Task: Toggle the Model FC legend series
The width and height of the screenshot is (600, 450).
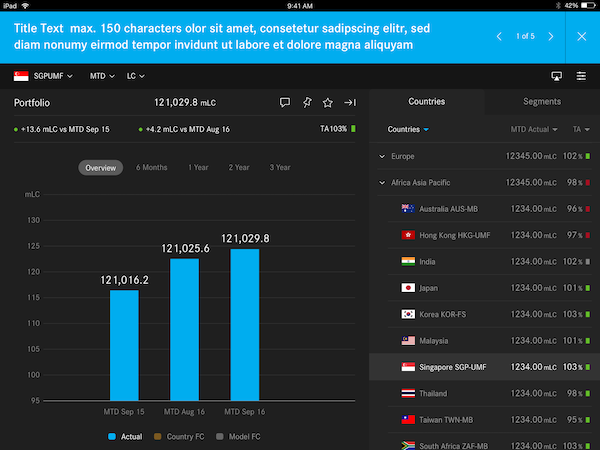Action: point(238,437)
